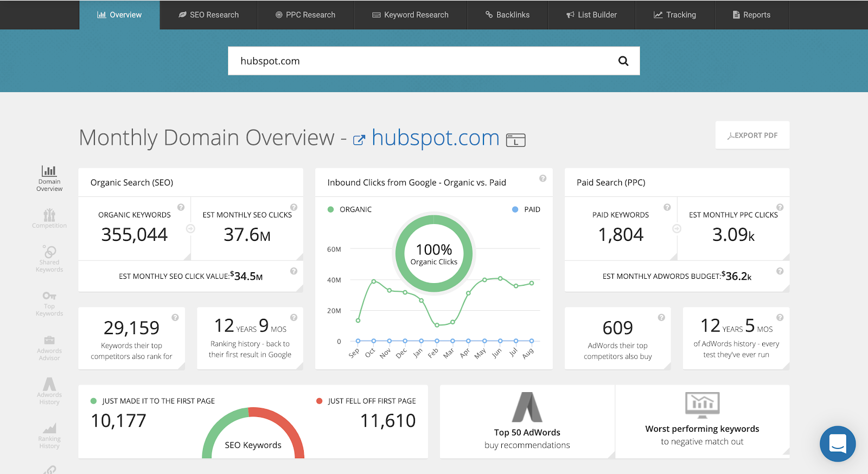The image size is (868, 474).
Task: Open Adwords Advisor in the sidebar
Action: coord(49,348)
